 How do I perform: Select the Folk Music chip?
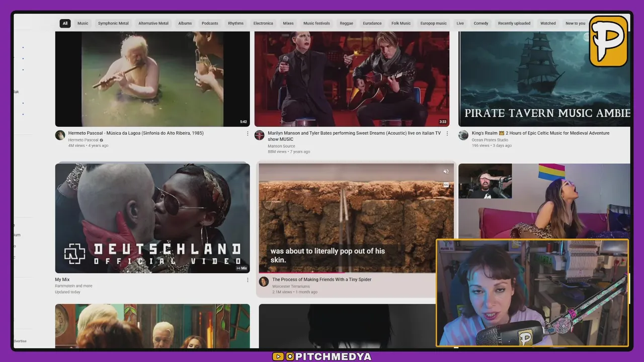(x=401, y=23)
